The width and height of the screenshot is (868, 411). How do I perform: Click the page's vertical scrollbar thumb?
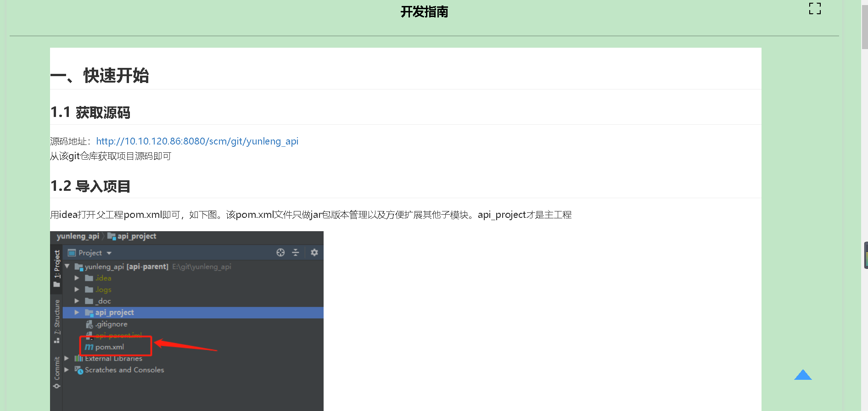coord(865,28)
